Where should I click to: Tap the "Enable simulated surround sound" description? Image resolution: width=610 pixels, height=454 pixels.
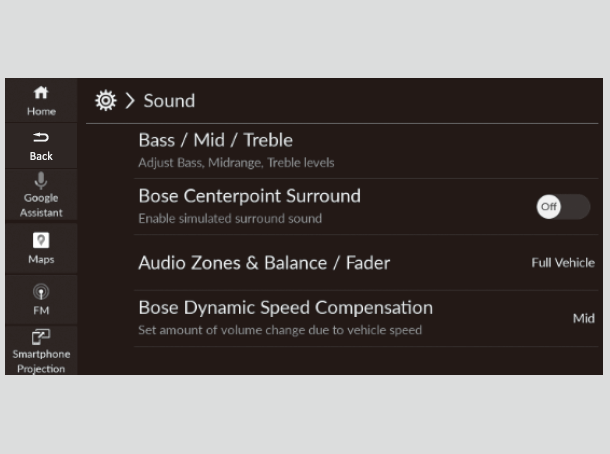pyautogui.click(x=230, y=218)
